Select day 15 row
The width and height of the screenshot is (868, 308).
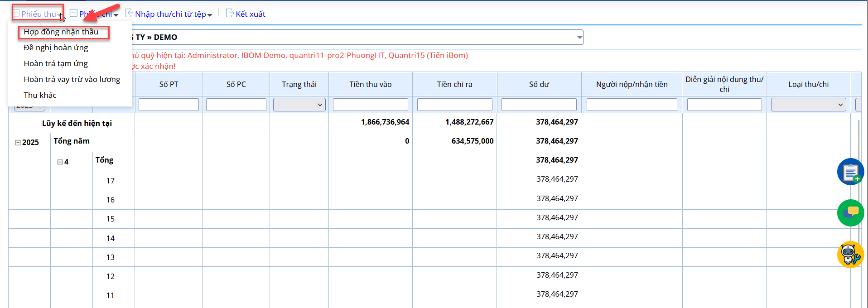coord(111,219)
